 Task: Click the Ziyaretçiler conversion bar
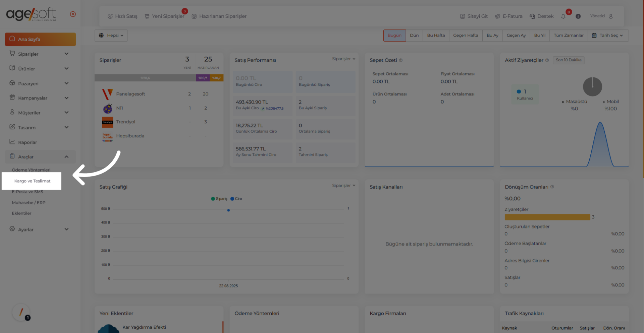(547, 217)
